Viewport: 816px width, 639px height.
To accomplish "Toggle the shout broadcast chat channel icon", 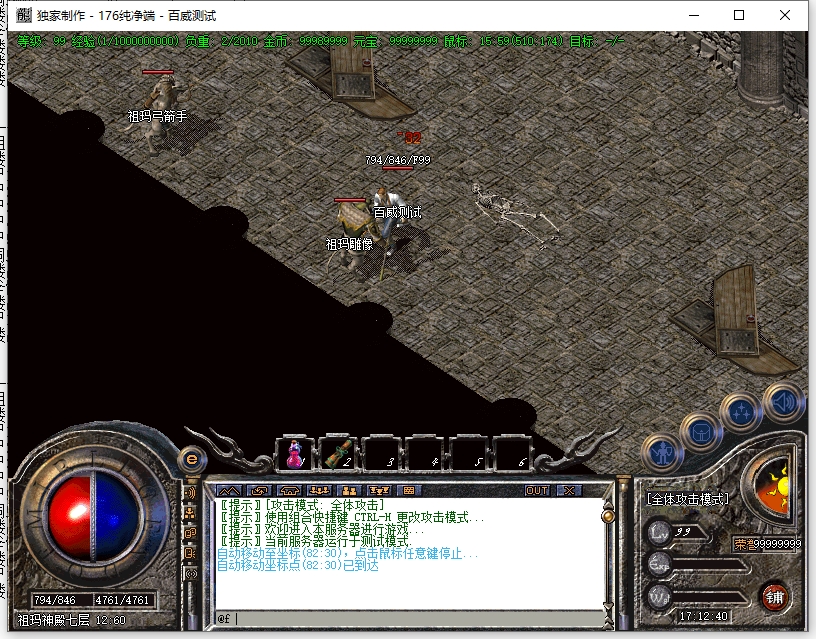I will tap(190, 492).
